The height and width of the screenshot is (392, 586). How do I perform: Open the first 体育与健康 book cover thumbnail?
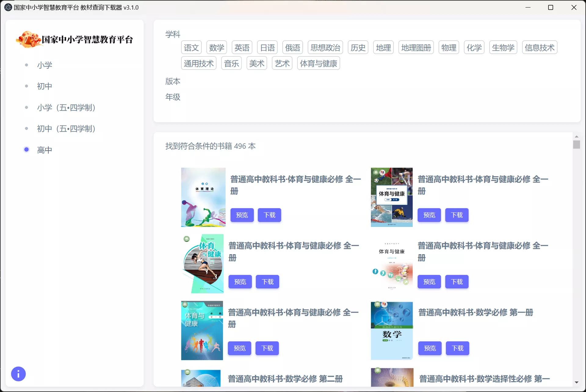(203, 197)
